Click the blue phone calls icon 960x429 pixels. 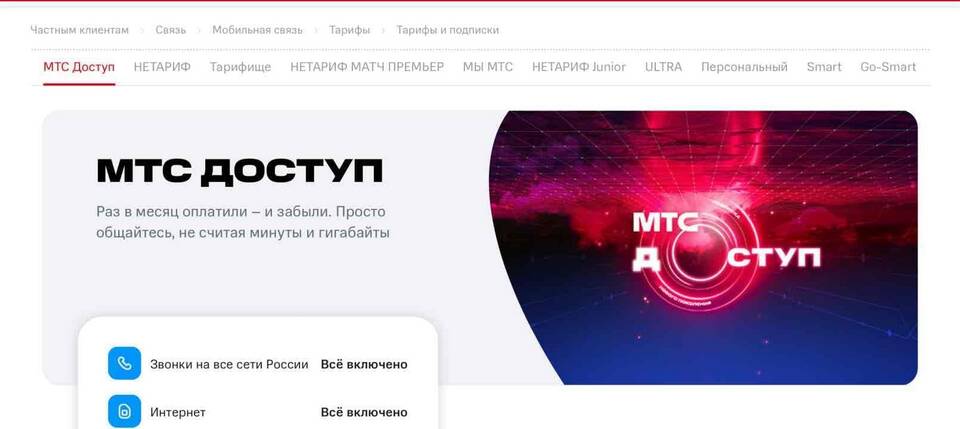pyautogui.click(x=124, y=364)
